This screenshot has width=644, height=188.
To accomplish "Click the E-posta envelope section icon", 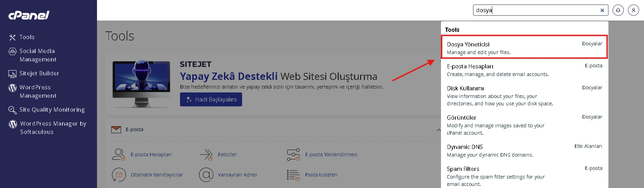I will click(116, 129).
